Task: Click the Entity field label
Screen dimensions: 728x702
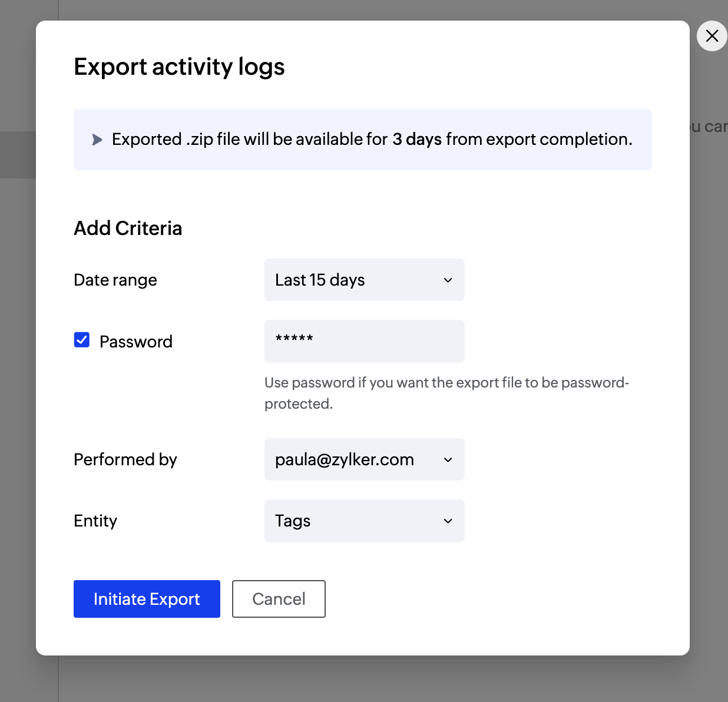Action: (x=95, y=521)
